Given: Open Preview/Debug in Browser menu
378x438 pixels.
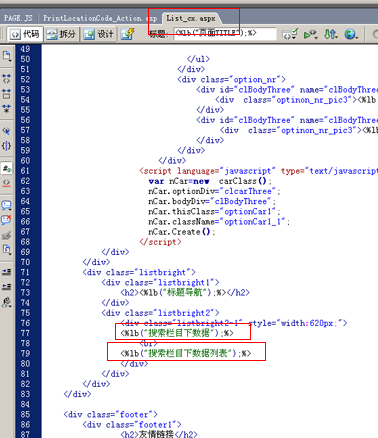Looking at the screenshot, I should coord(310,34).
